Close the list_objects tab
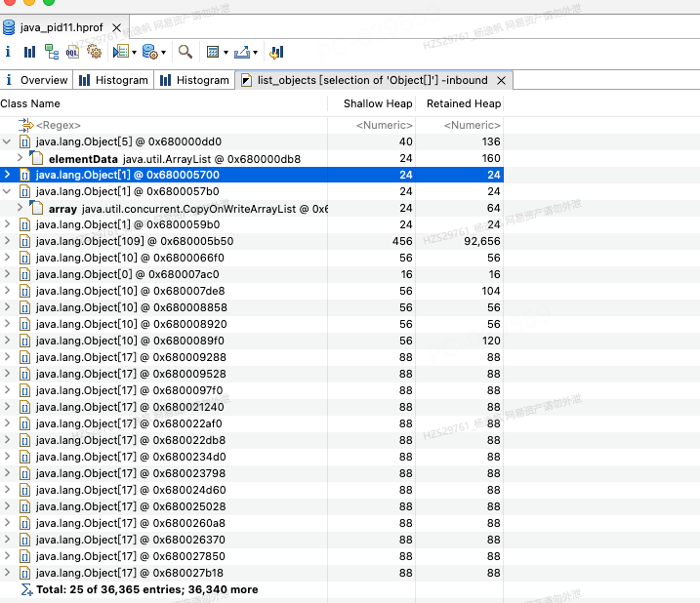700x603 pixels. pos(502,80)
